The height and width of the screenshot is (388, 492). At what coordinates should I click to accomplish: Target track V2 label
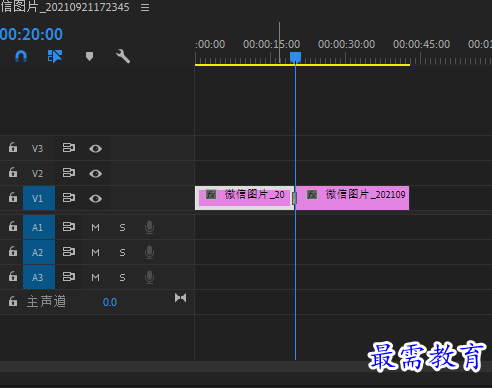pos(37,173)
